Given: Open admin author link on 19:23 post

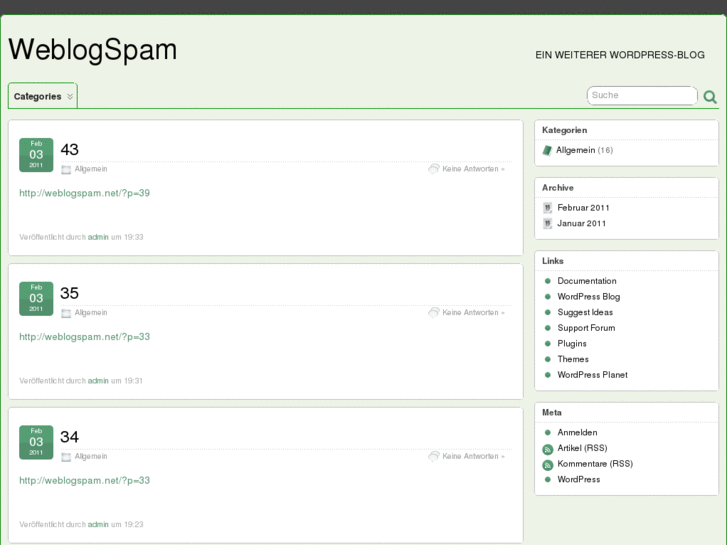Looking at the screenshot, I should pos(98,525).
